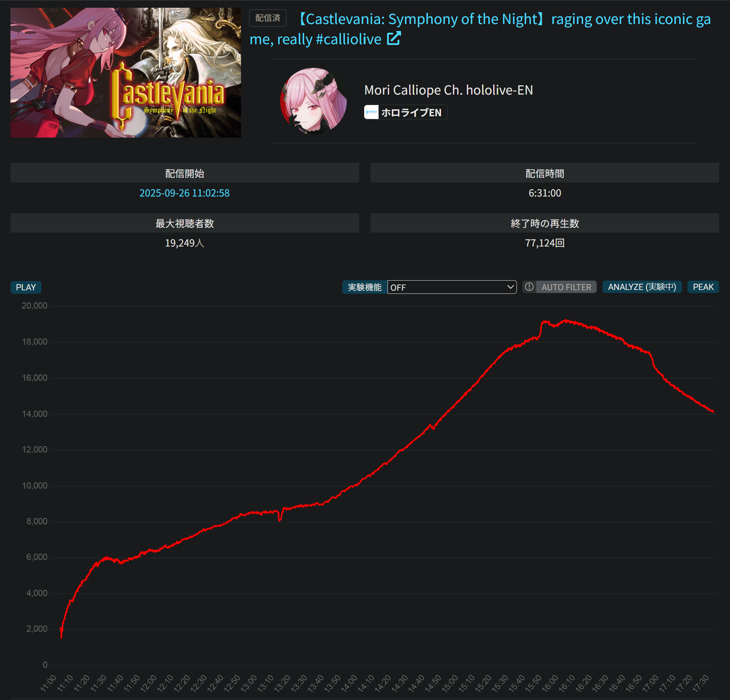Click the AUTO FILTER exclamation info icon
The image size is (730, 700).
point(529,287)
